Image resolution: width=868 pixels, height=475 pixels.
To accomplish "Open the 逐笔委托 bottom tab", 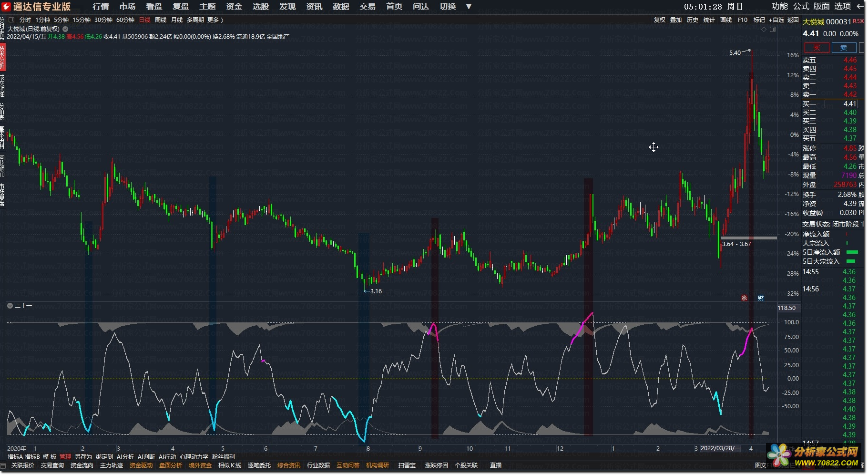I will click(x=259, y=465).
